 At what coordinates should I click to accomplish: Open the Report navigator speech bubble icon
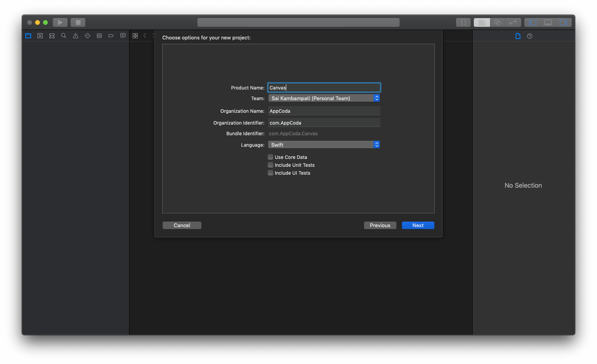[x=123, y=36]
